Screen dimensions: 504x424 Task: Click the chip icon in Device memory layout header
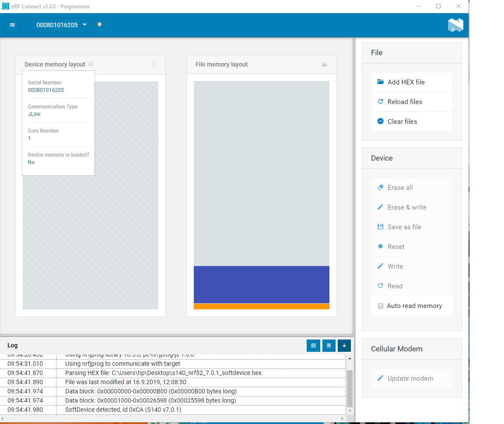pyautogui.click(x=154, y=64)
